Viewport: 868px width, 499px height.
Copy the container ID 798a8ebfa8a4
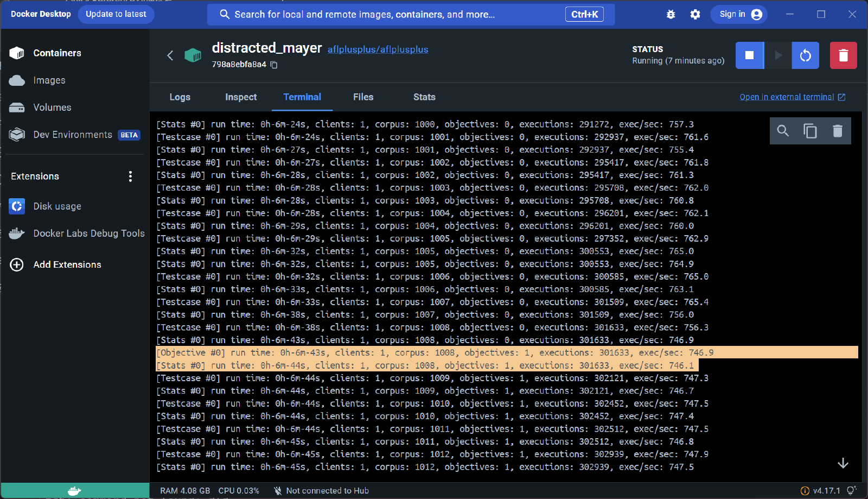pyautogui.click(x=274, y=65)
